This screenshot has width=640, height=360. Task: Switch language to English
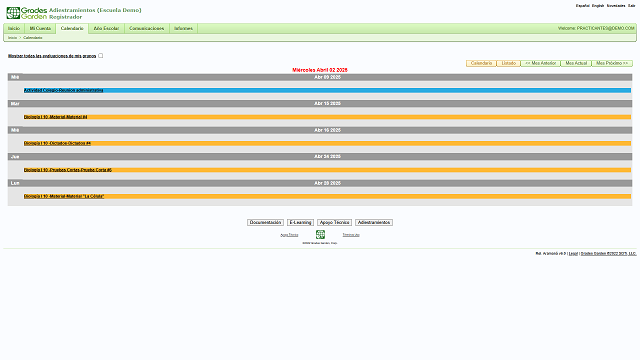(598, 6)
